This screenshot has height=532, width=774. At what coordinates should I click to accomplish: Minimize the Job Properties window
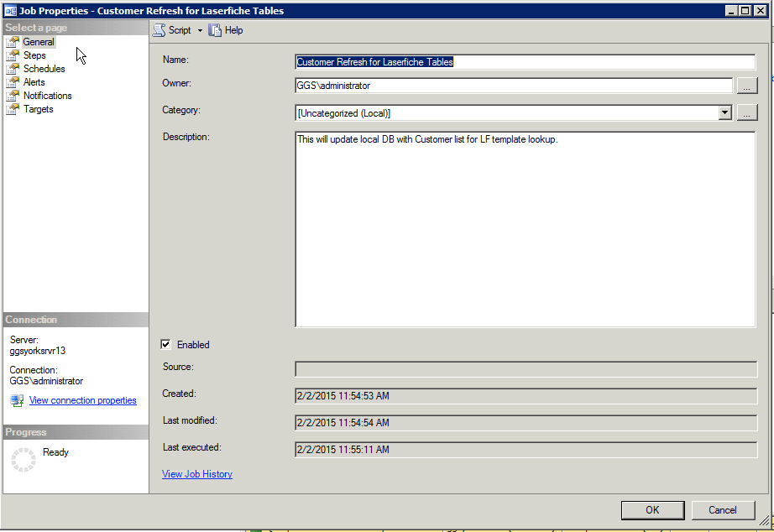click(733, 10)
